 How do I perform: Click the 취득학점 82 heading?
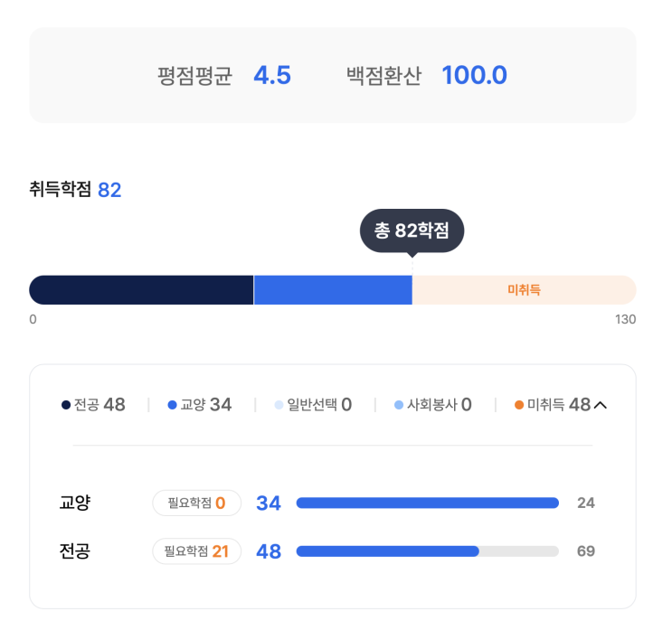point(75,190)
